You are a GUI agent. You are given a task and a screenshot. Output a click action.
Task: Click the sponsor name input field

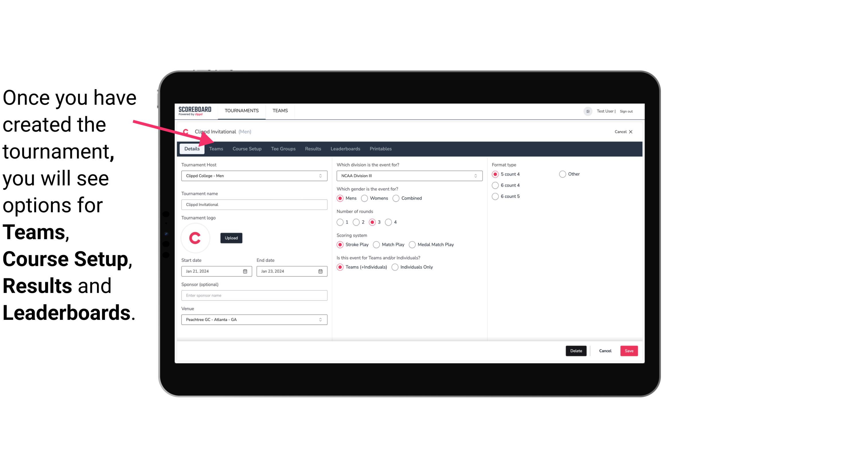(x=254, y=295)
